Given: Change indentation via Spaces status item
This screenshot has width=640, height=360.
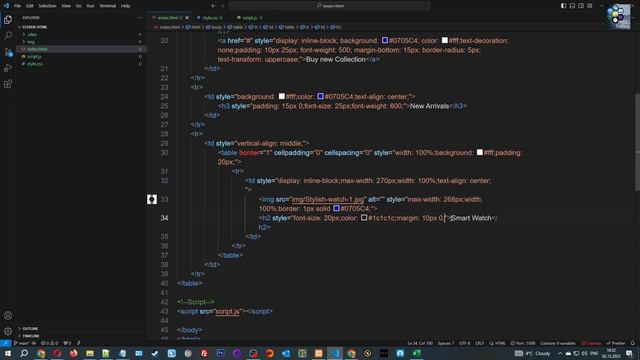Looking at the screenshot, I should pyautogui.click(x=446, y=343).
